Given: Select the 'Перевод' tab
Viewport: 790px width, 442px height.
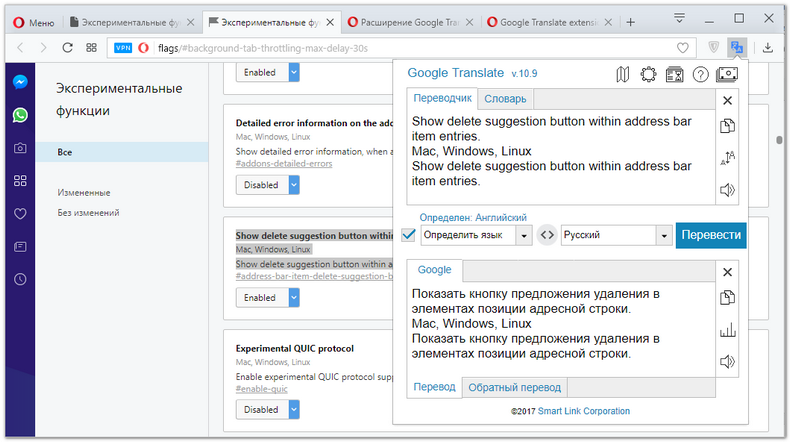Looking at the screenshot, I should [x=434, y=387].
